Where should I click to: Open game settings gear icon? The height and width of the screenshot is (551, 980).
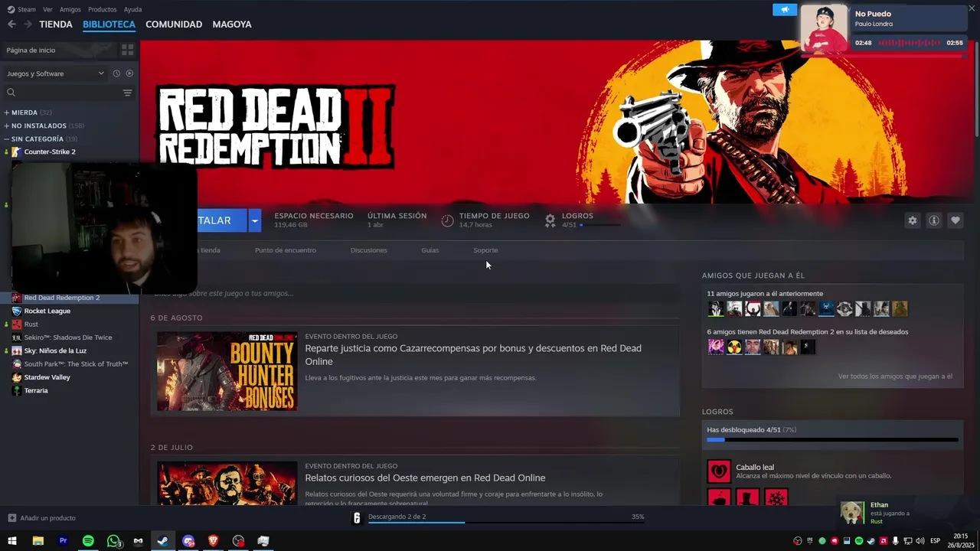tap(912, 220)
